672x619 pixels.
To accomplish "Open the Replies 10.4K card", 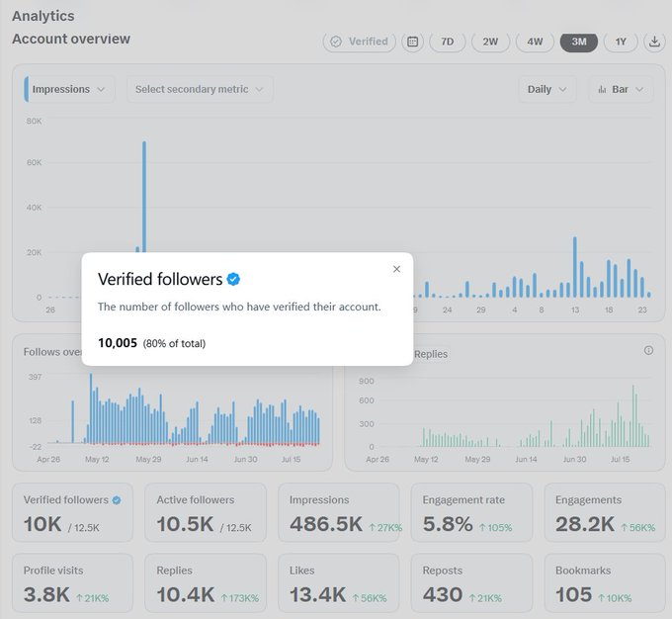I will (206, 583).
